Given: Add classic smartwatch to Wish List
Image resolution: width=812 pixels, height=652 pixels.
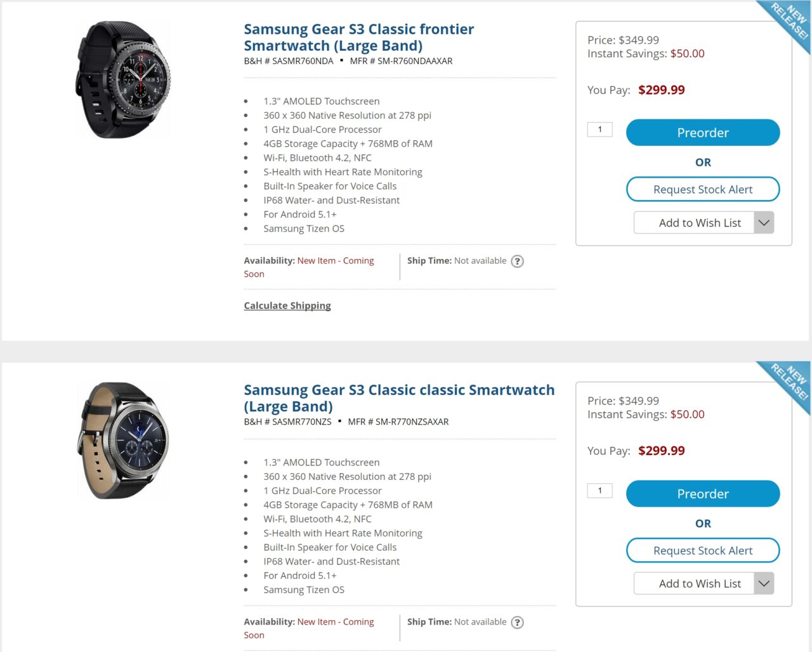Looking at the screenshot, I should [x=694, y=583].
